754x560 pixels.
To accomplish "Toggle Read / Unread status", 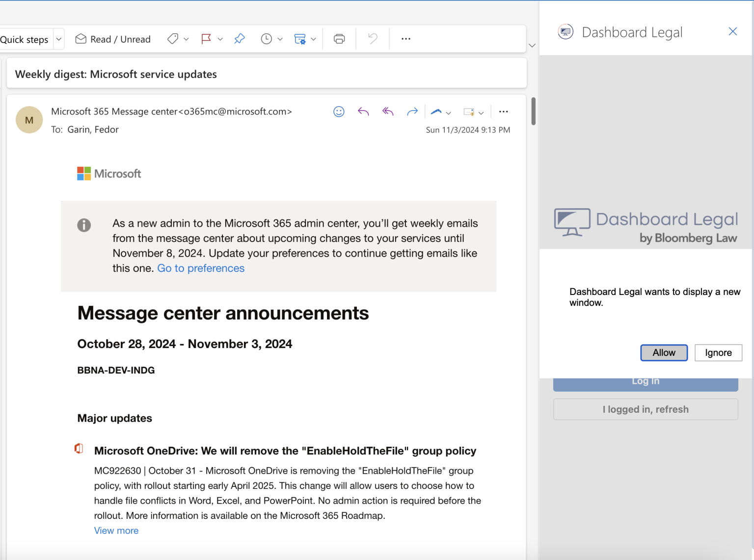I will click(x=112, y=38).
